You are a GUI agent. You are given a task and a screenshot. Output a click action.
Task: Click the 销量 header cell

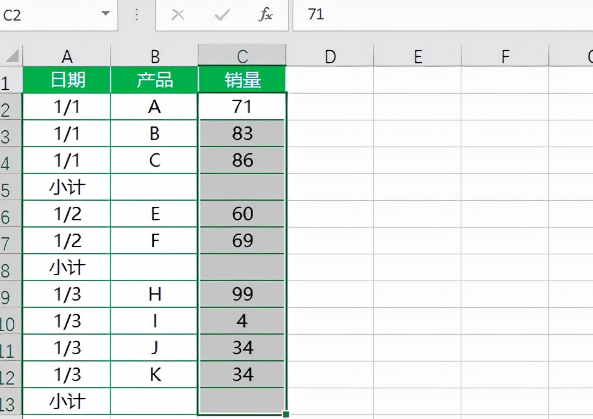(242, 80)
